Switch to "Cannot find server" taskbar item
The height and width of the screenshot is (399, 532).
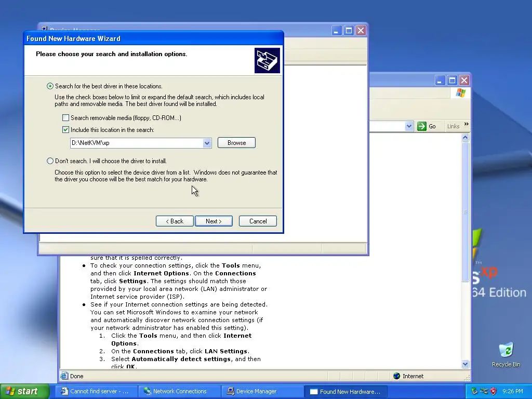96,392
